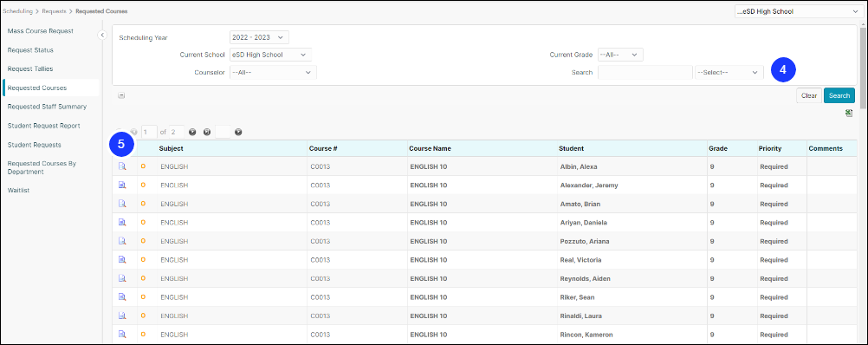Click Required priority in Real, Victoria row
This screenshot has width=868, height=345.
[x=774, y=260]
